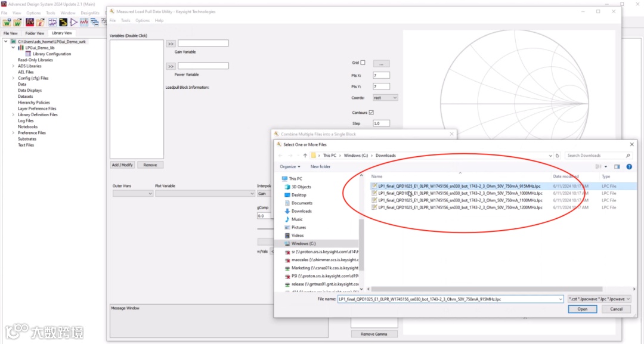
Task: Click the Grid options ... button
Action: point(381,64)
